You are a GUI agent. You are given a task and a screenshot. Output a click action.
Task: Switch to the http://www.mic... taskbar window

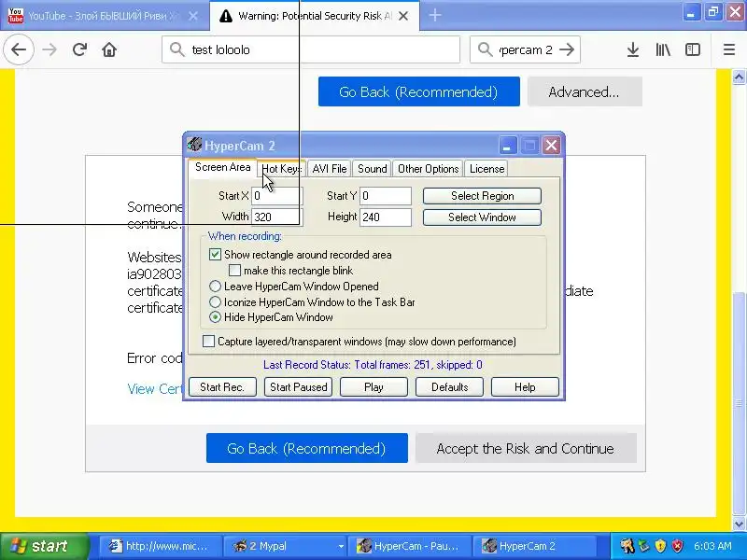coord(161,546)
